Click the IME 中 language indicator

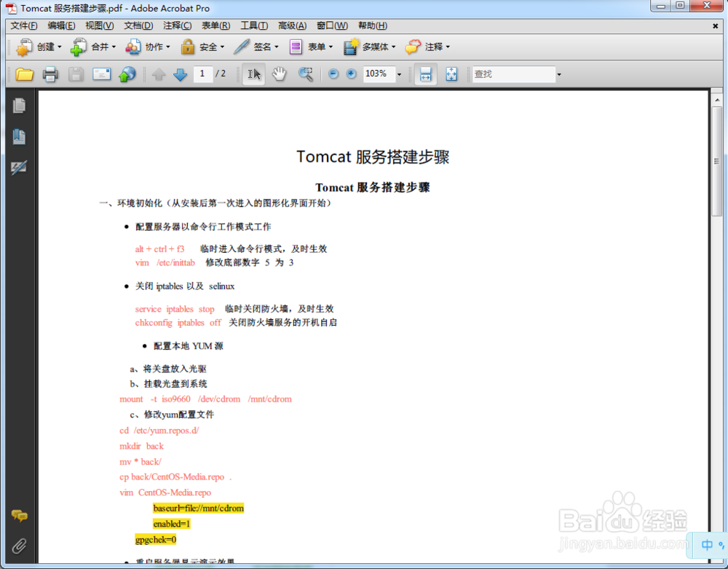coord(707,545)
